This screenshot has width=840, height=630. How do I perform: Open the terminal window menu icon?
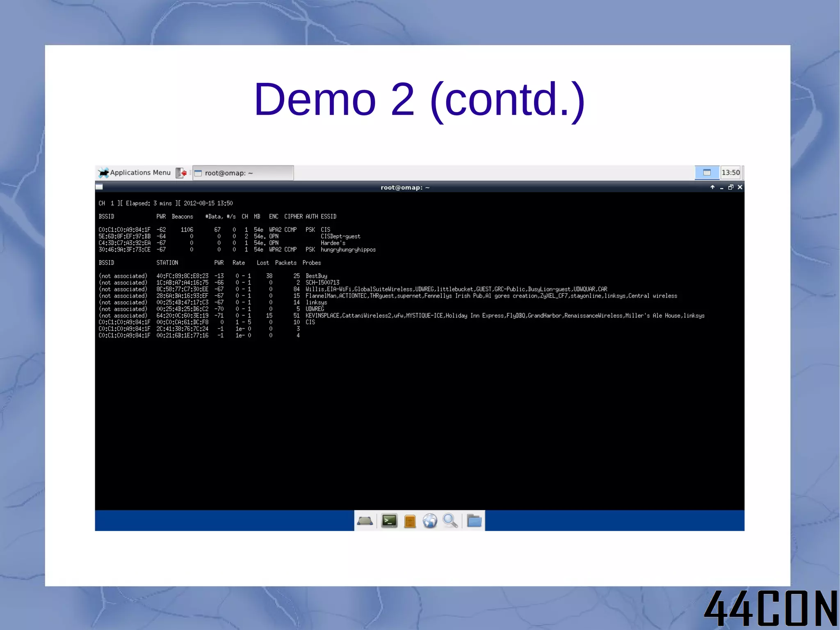[x=99, y=187]
